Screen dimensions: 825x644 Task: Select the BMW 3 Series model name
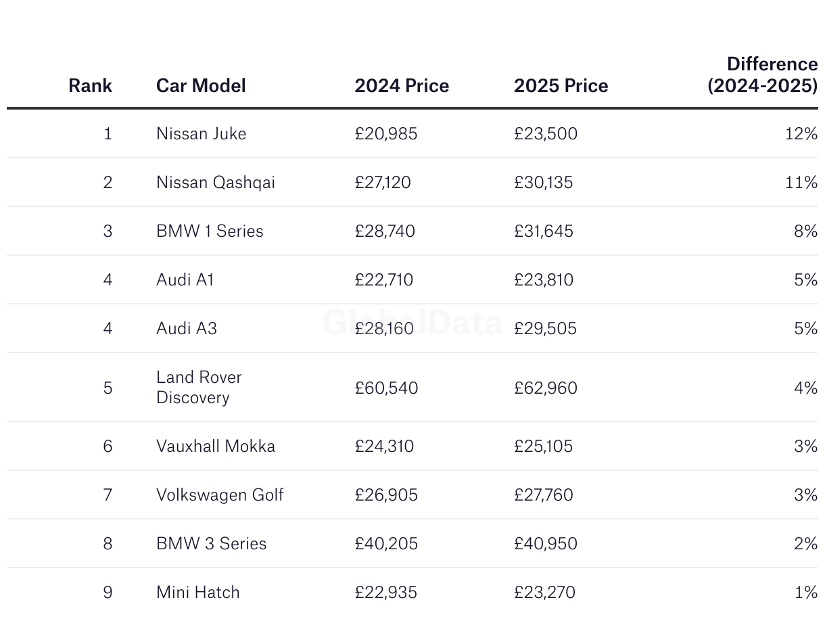(211, 544)
